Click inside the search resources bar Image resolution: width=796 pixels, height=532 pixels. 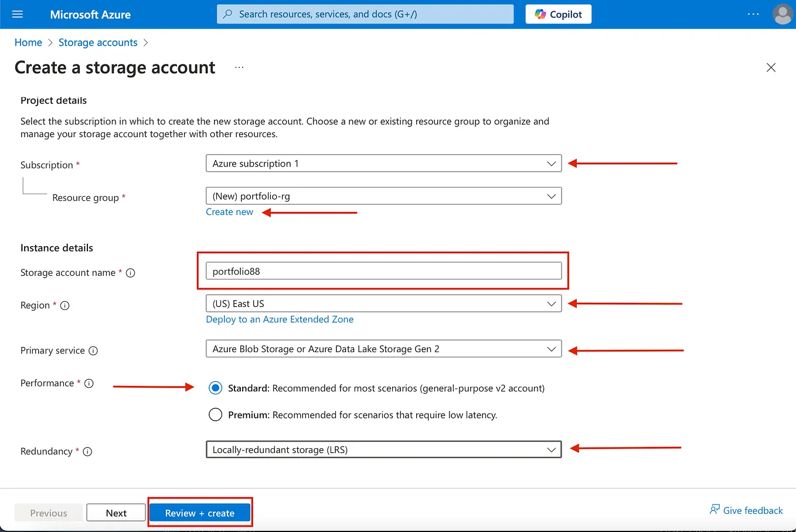coord(365,13)
